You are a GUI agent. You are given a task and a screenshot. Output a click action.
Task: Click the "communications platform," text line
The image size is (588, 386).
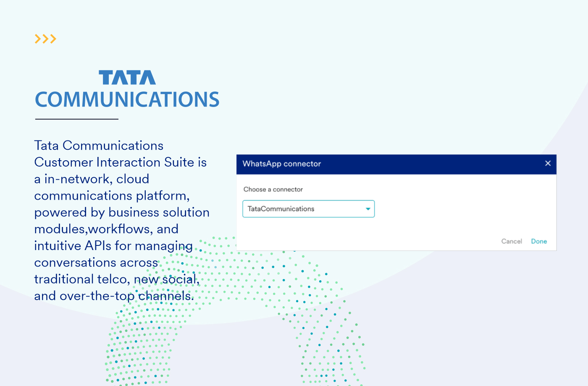click(x=112, y=196)
